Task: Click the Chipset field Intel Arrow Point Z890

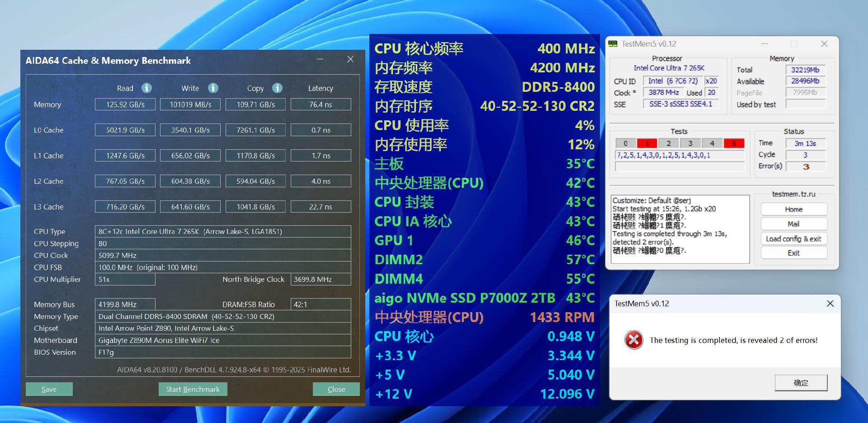Action: 223,328
